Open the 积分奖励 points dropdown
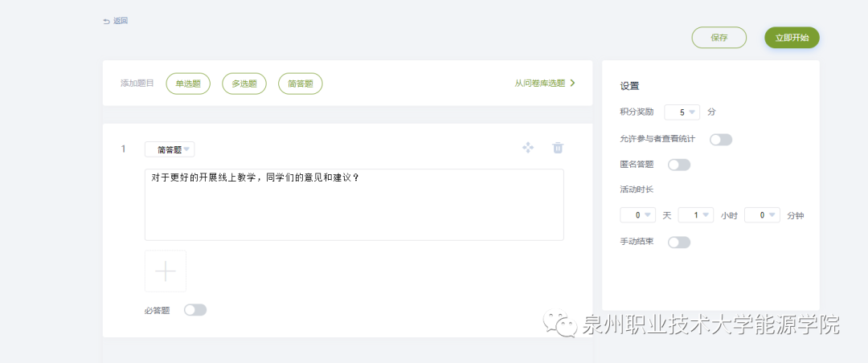The image size is (868, 363). (x=682, y=112)
